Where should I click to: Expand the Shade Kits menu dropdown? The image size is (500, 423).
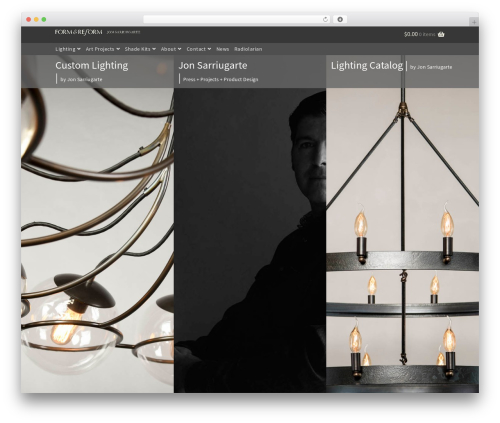(x=140, y=49)
